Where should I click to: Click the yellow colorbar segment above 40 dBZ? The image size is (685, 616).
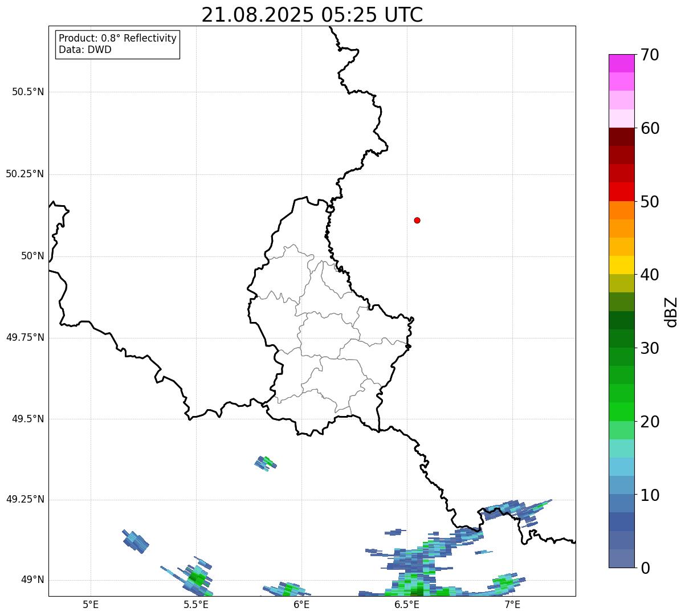[621, 265]
